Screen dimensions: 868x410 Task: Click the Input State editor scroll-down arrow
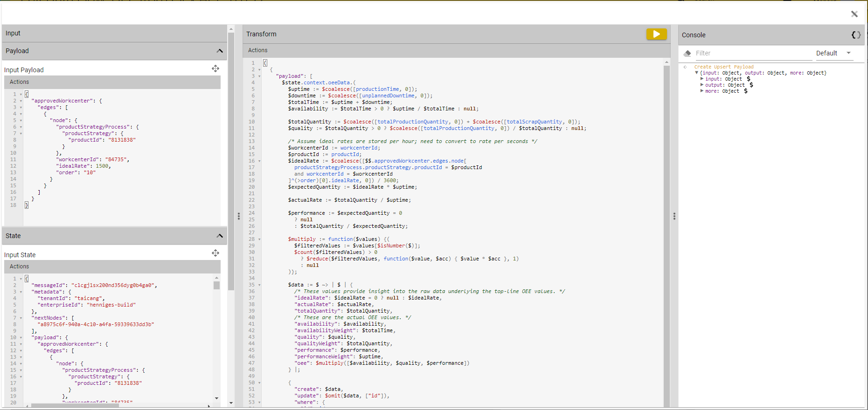(x=216, y=398)
